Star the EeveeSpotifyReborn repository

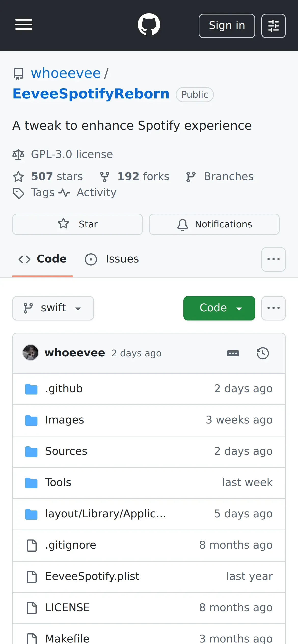click(x=77, y=224)
